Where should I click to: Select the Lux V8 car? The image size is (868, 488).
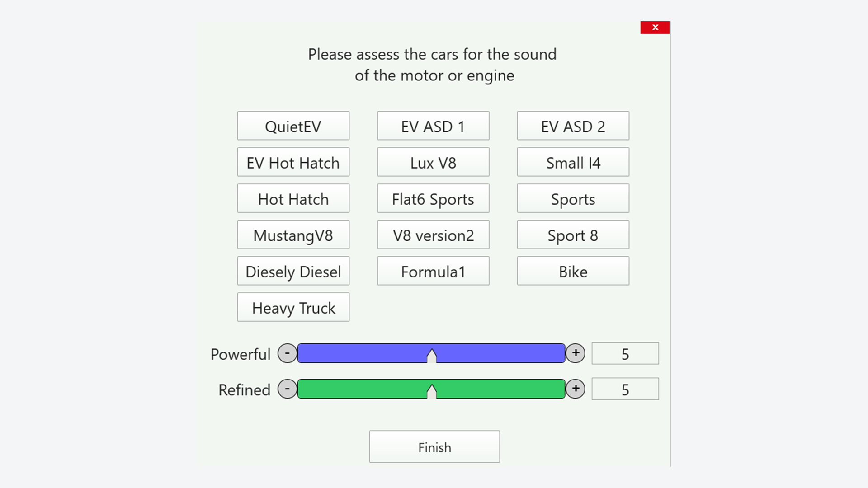point(433,162)
